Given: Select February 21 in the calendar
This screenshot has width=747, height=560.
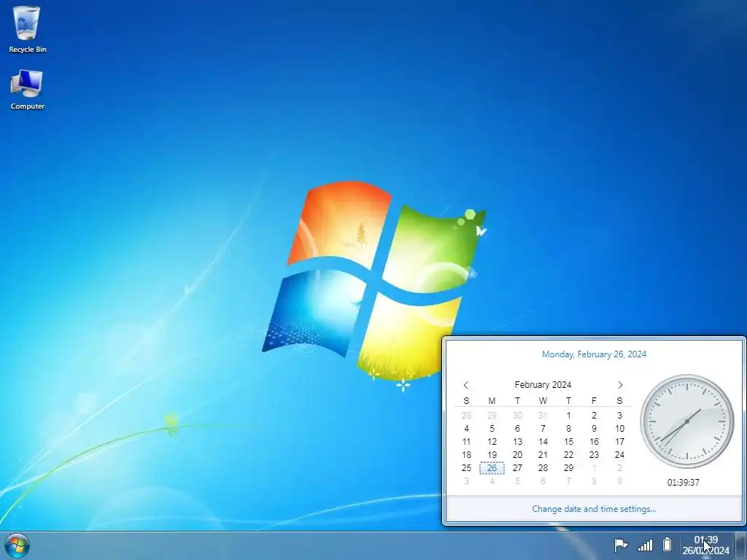Looking at the screenshot, I should pyautogui.click(x=543, y=455).
